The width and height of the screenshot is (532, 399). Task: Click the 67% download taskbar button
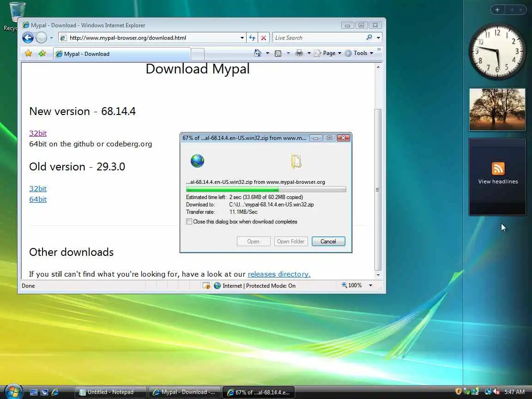pyautogui.click(x=258, y=392)
